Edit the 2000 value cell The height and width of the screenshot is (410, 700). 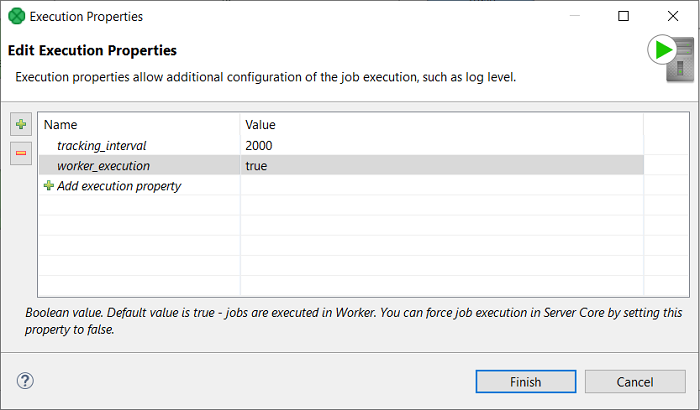click(x=259, y=146)
